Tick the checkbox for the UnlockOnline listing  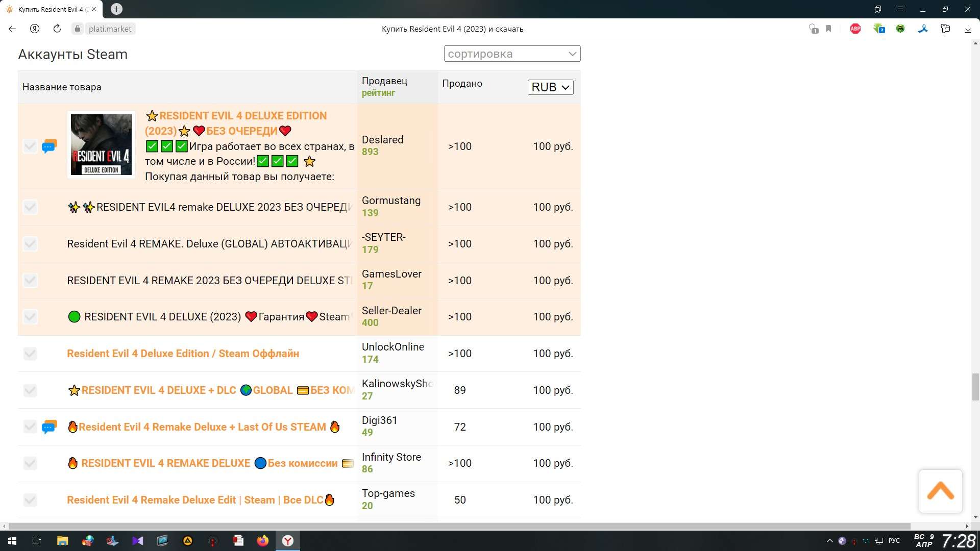30,354
